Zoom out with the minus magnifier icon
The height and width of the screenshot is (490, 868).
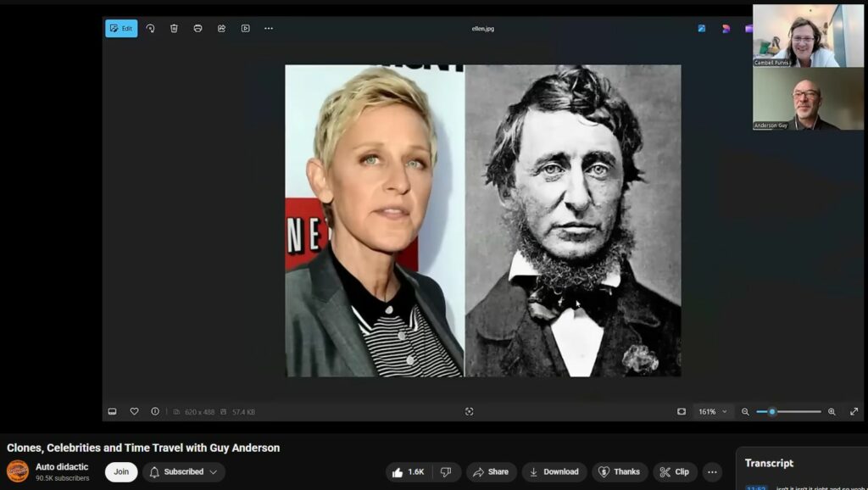[x=745, y=411]
